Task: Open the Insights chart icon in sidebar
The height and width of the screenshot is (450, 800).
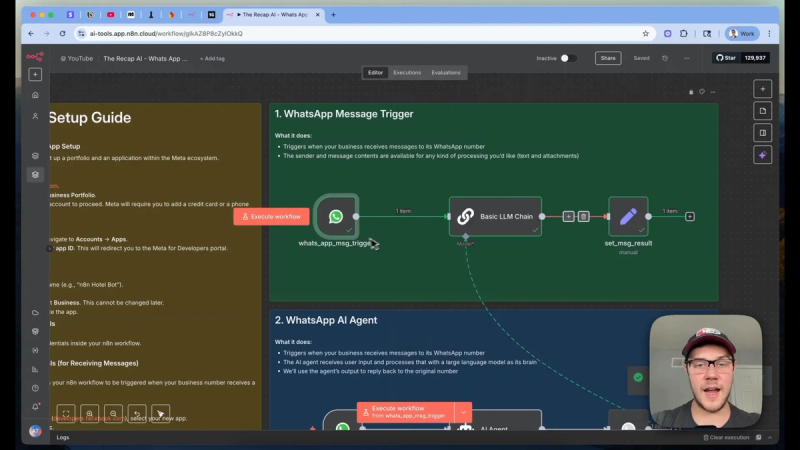Action: tap(35, 369)
